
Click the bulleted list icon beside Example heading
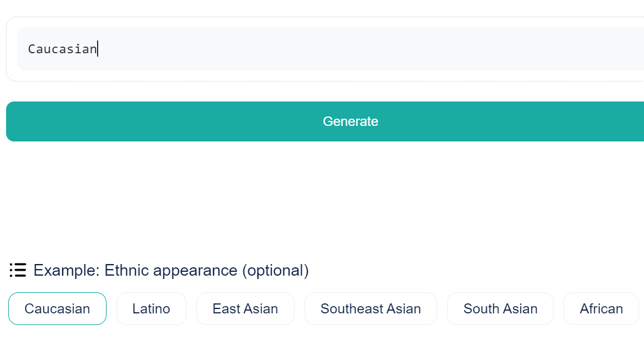[18, 270]
